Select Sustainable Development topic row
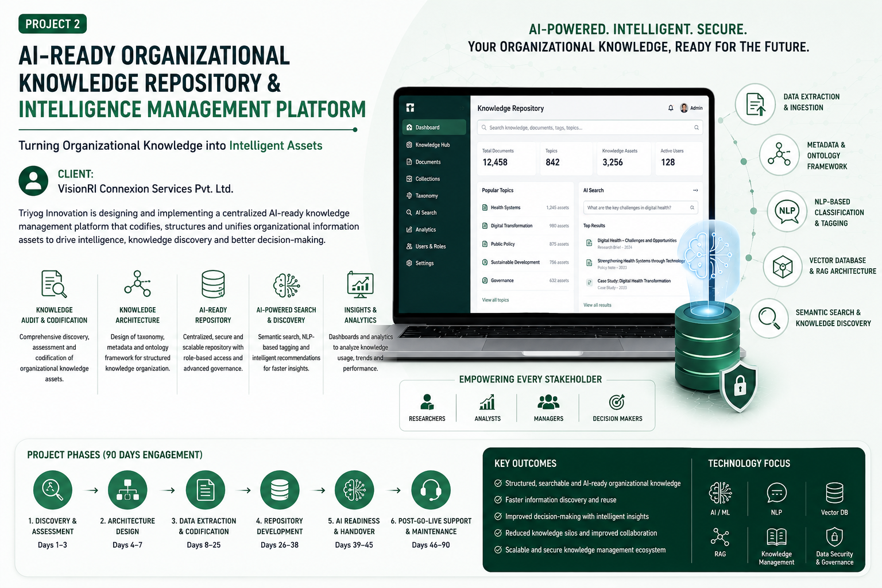This screenshot has height=588, width=882. click(525, 262)
